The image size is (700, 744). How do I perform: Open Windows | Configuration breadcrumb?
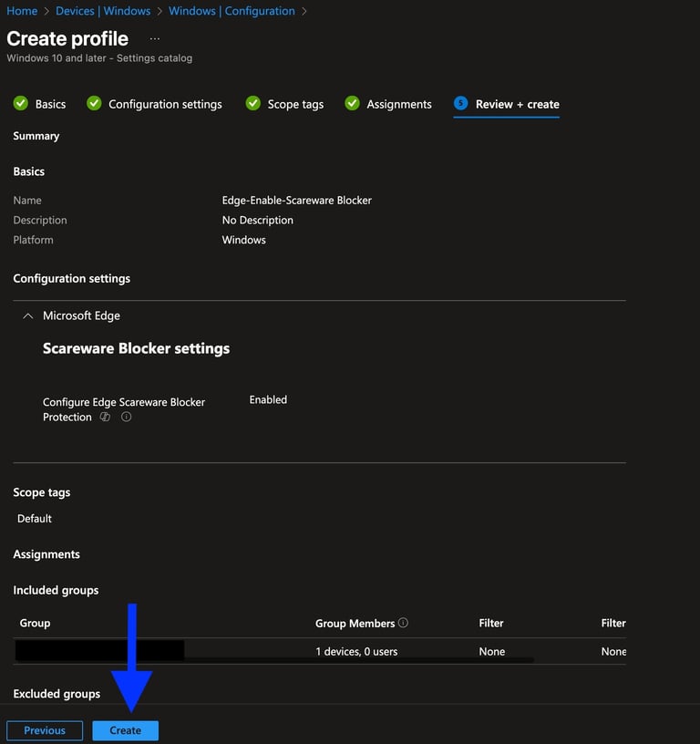232,11
